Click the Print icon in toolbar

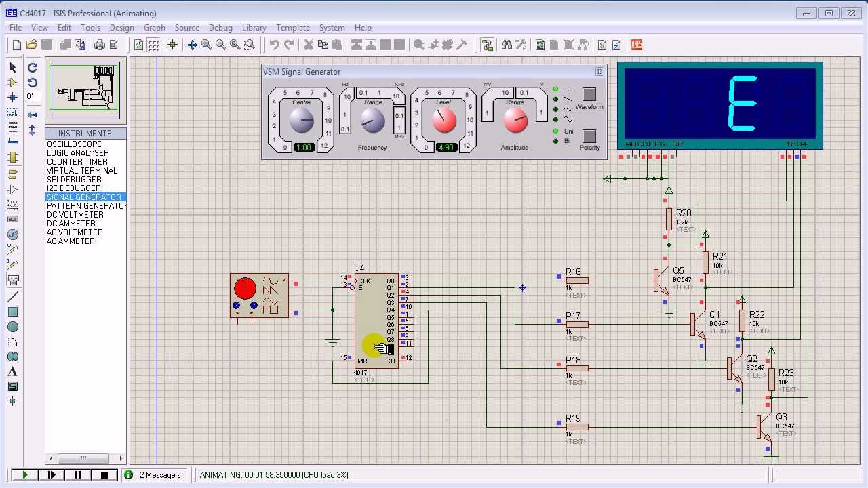pos(100,45)
